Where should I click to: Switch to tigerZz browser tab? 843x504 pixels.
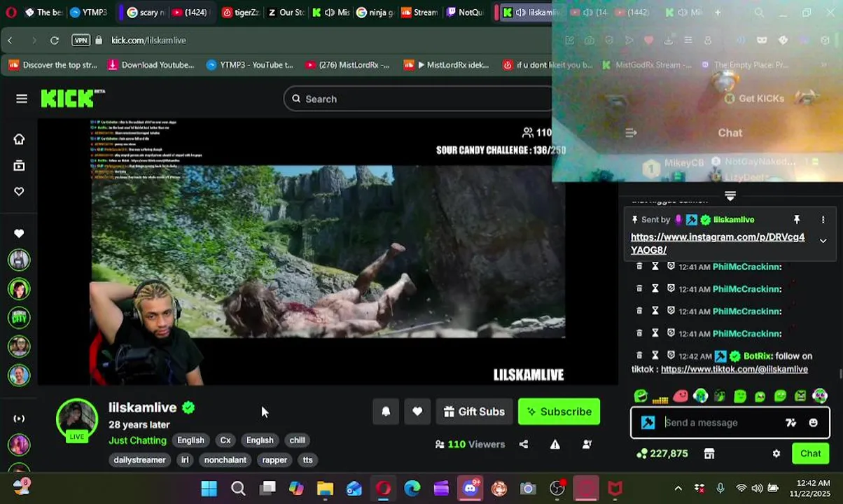[x=241, y=13]
